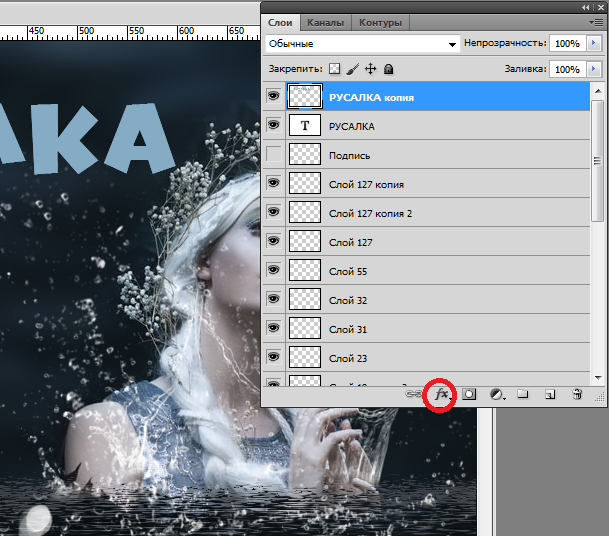
Task: Create new adjustment layer
Action: 496,395
